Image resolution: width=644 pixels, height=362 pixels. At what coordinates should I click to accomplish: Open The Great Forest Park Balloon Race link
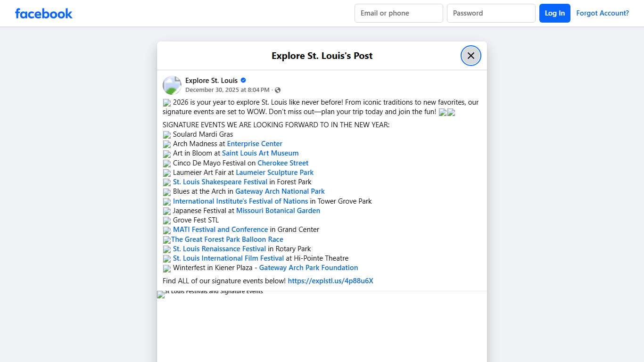pyautogui.click(x=227, y=239)
